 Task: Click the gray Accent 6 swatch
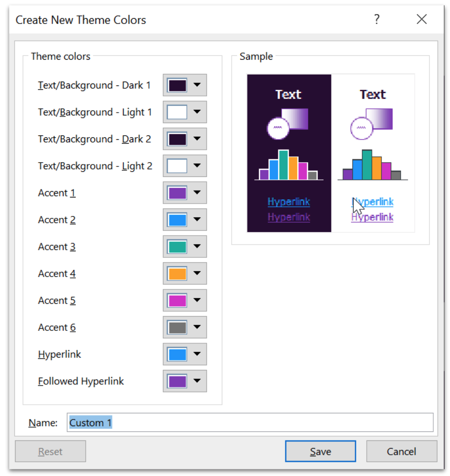[x=177, y=327]
